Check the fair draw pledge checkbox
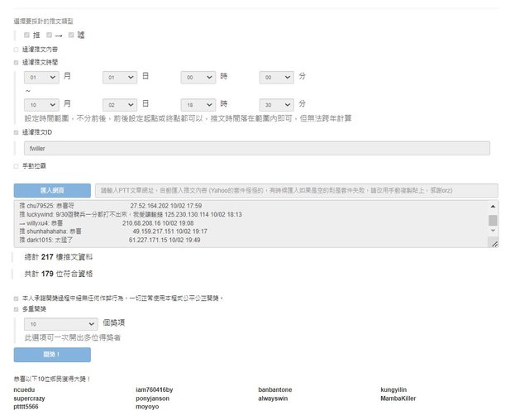529x420 pixels. [17, 298]
